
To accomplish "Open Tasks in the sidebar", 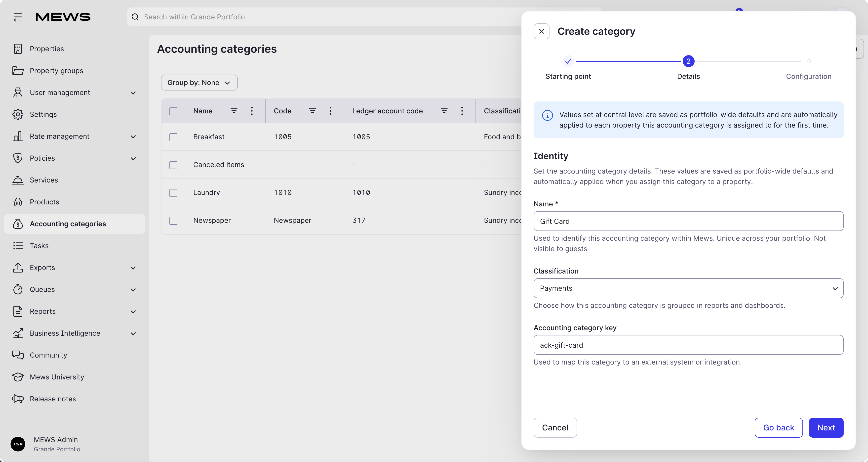I will point(75,245).
